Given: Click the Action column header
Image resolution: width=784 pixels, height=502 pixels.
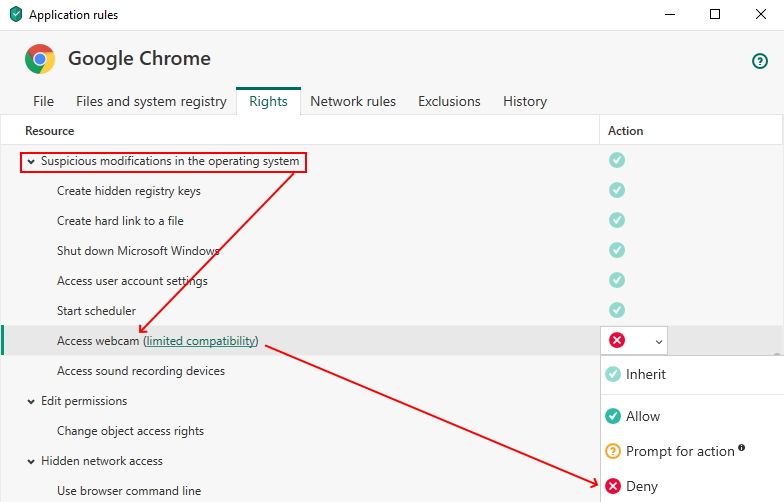Looking at the screenshot, I should pyautogui.click(x=691, y=130).
